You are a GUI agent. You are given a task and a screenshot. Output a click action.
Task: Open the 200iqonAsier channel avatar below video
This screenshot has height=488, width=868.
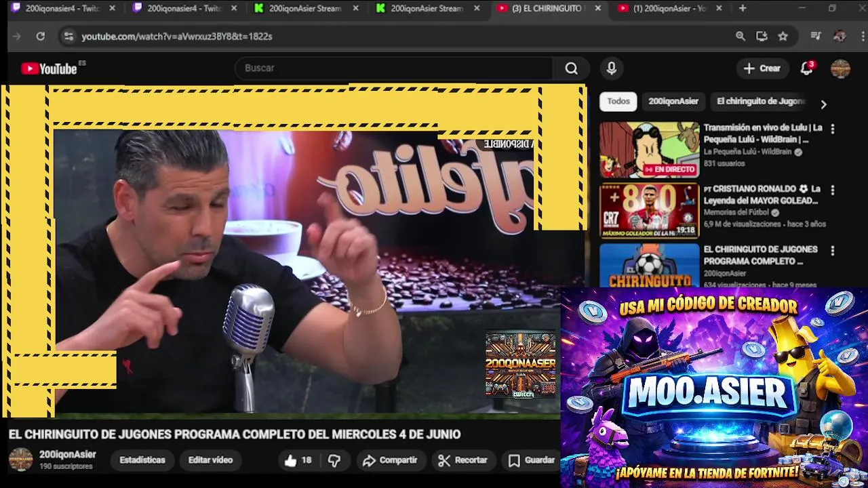20,460
